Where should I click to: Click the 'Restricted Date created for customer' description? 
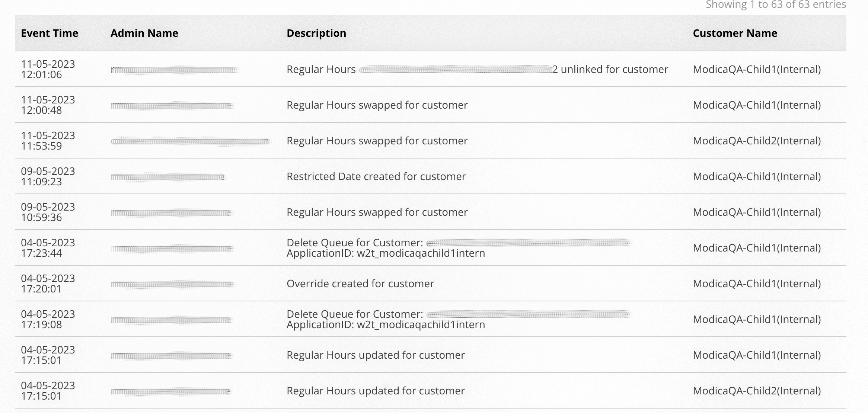(x=376, y=176)
